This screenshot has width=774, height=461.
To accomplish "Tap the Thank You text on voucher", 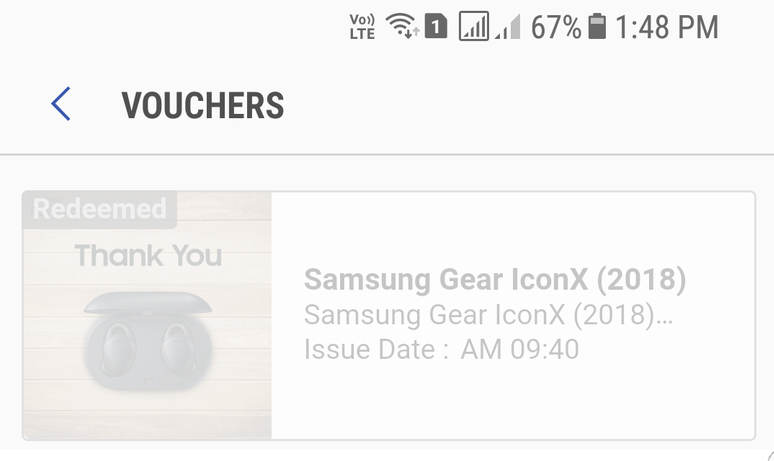I will pyautogui.click(x=148, y=255).
